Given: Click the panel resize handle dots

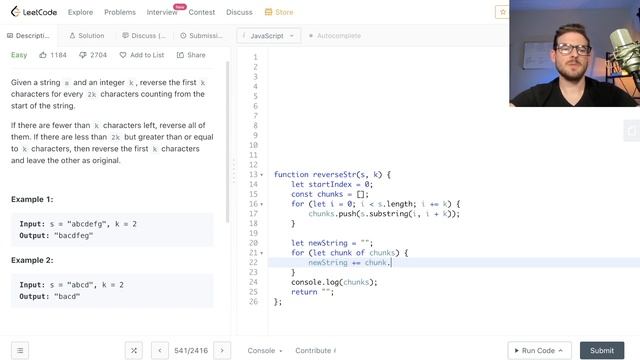Looking at the screenshot, I should (x=234, y=170).
